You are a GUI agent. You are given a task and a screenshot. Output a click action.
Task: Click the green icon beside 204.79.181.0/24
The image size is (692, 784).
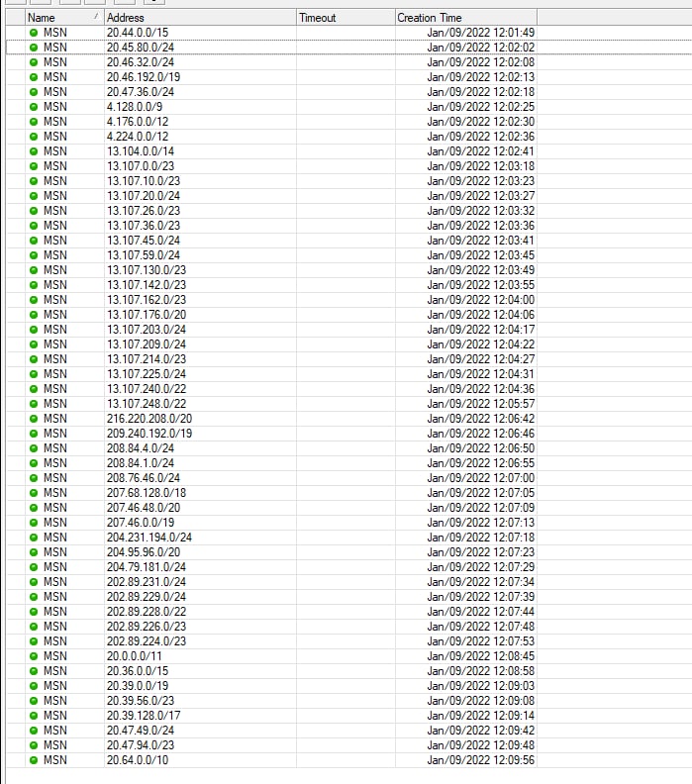pos(34,567)
